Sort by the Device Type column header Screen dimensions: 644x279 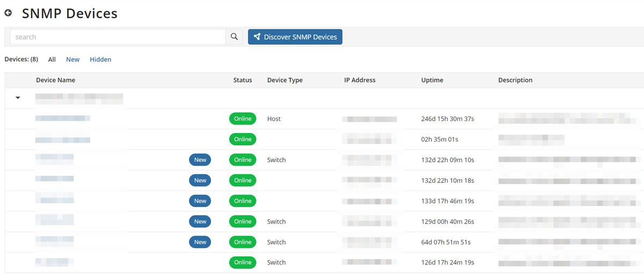(284, 80)
